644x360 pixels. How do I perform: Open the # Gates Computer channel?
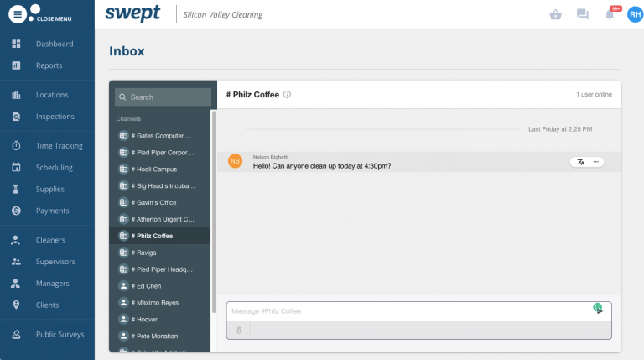[160, 136]
